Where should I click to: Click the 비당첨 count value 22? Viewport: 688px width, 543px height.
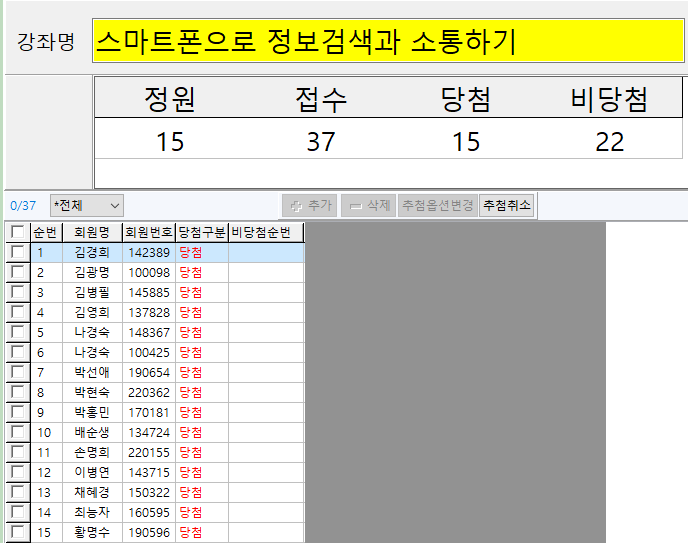[x=609, y=142]
